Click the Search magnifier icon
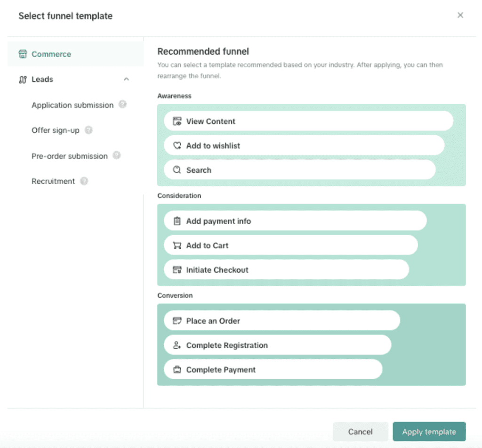The width and height of the screenshot is (482, 448). (177, 170)
